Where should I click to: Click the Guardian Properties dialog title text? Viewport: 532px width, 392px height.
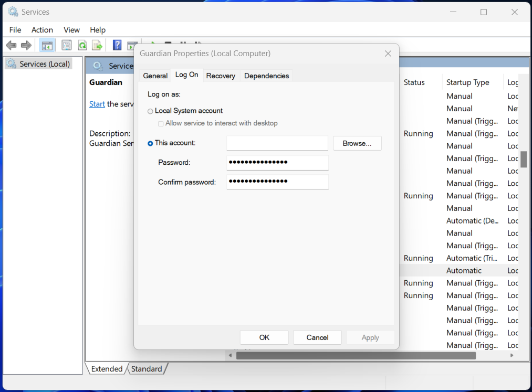coord(205,54)
